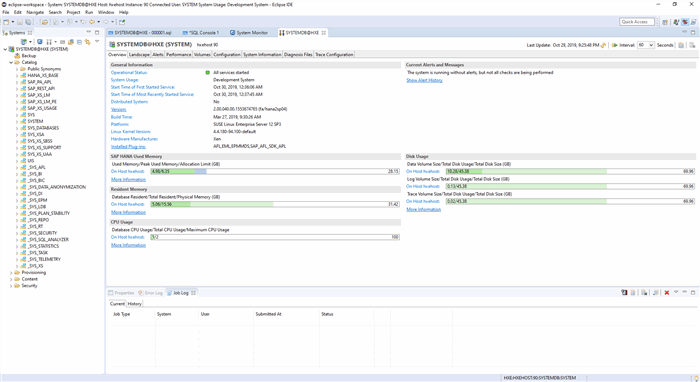Click the Database CPU Usage bar

point(275,237)
